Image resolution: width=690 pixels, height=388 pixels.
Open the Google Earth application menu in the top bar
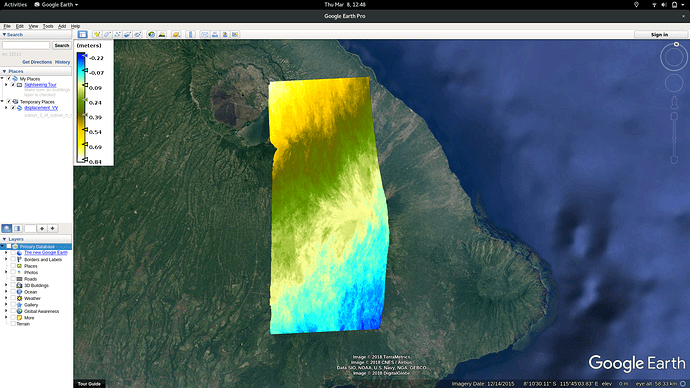[56, 4]
